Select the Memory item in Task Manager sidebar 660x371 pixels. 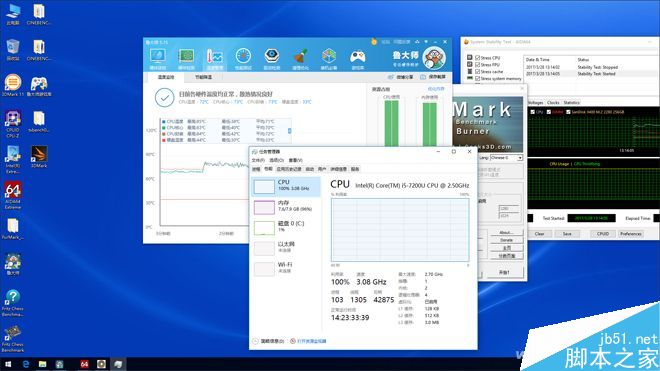(x=286, y=206)
